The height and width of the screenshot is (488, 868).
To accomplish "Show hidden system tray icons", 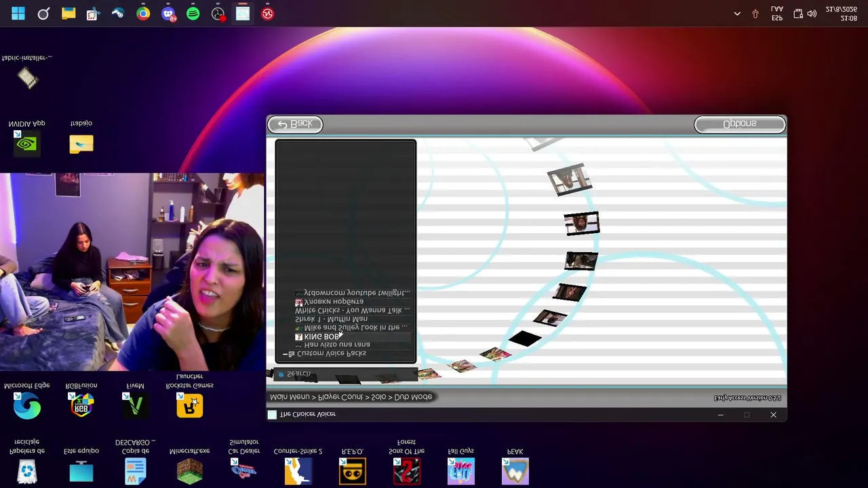I will (x=737, y=14).
